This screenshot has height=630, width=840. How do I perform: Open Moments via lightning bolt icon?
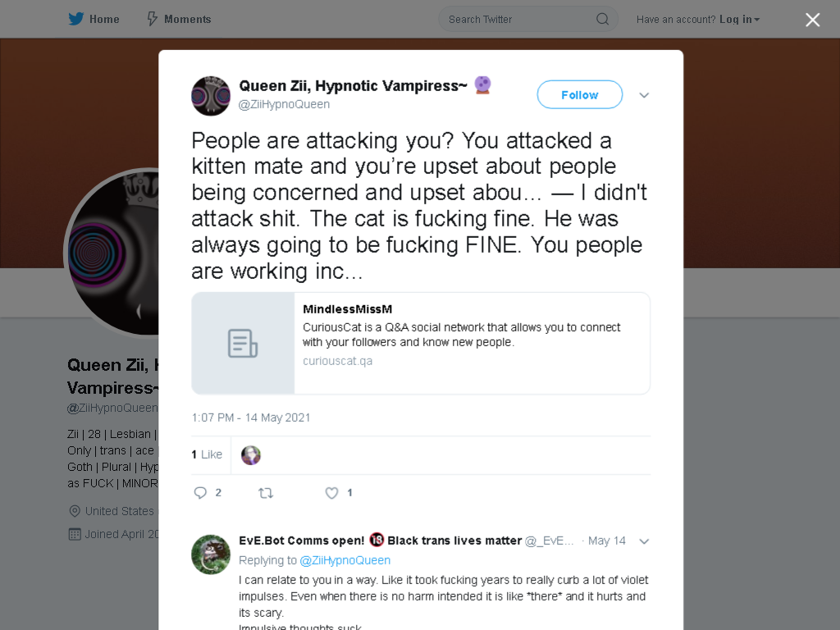pyautogui.click(x=152, y=20)
